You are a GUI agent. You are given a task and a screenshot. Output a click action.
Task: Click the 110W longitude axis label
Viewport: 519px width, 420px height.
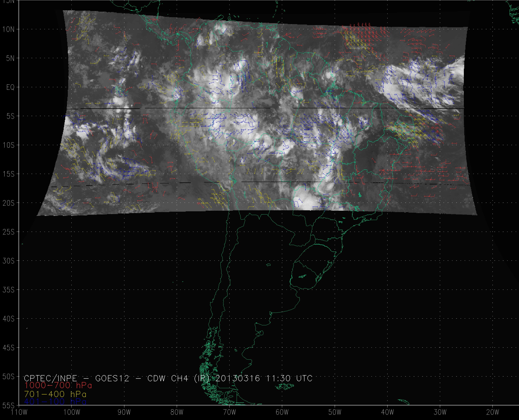tap(19, 412)
